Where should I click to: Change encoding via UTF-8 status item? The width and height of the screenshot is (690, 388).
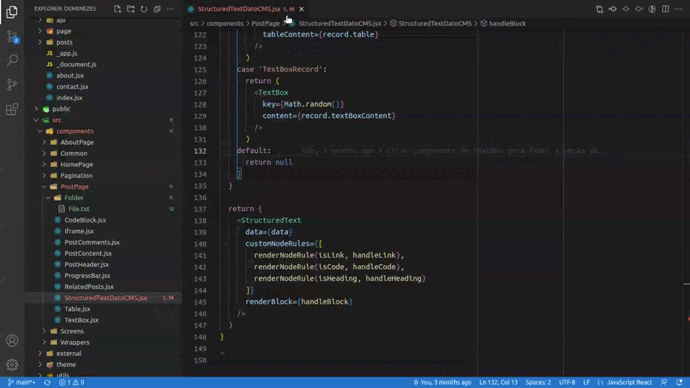coord(567,382)
